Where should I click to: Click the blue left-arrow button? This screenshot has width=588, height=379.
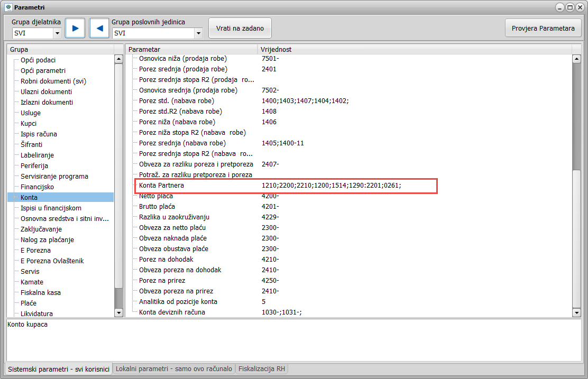pos(99,28)
